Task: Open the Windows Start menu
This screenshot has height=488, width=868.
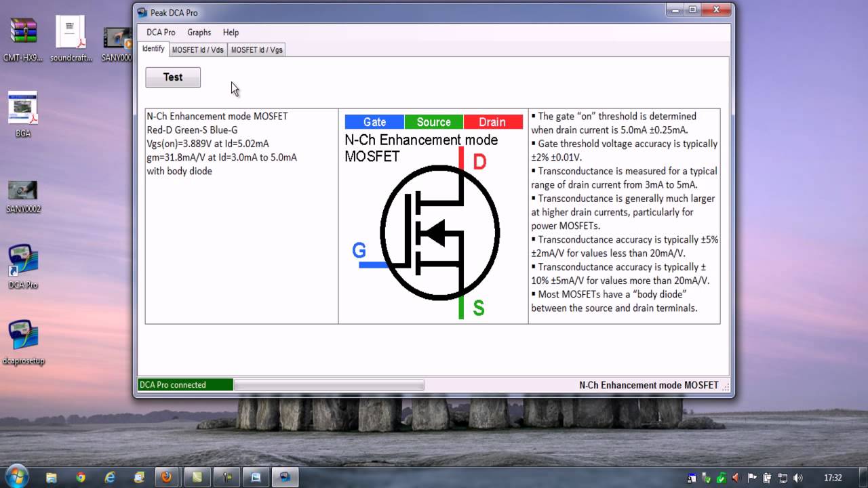Action: pyautogui.click(x=16, y=476)
